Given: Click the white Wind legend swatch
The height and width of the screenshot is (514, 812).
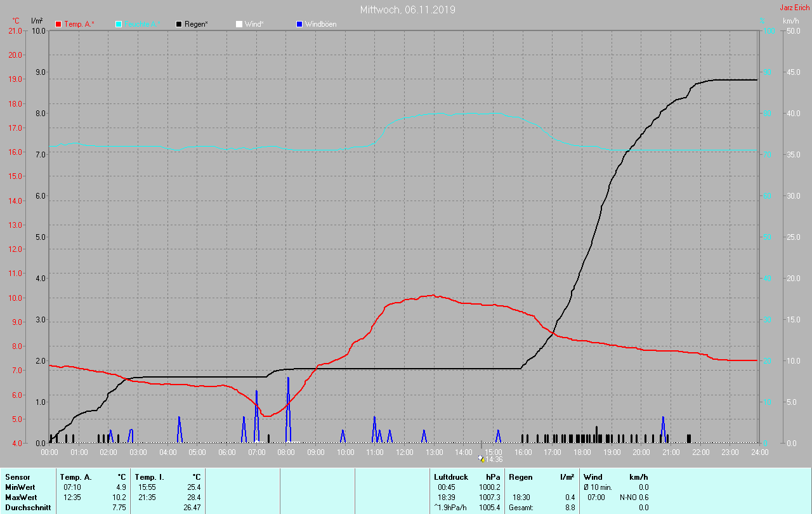Looking at the screenshot, I should point(239,24).
